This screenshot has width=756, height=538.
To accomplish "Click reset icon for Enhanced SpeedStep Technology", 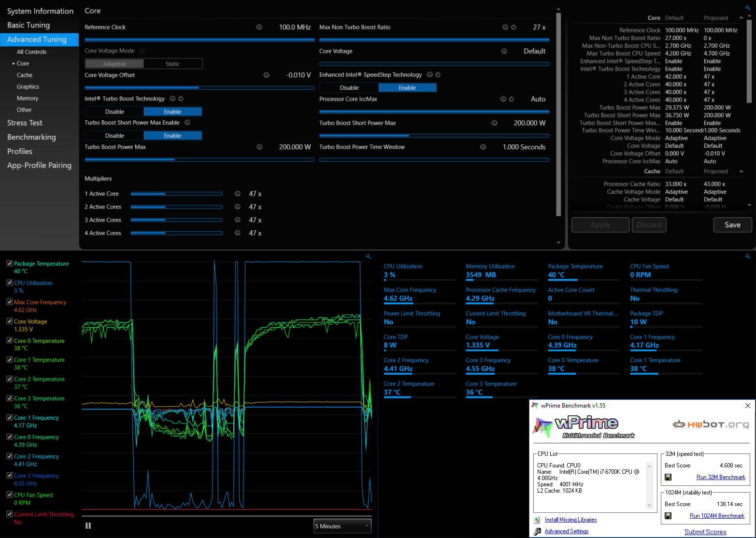I will pos(438,74).
